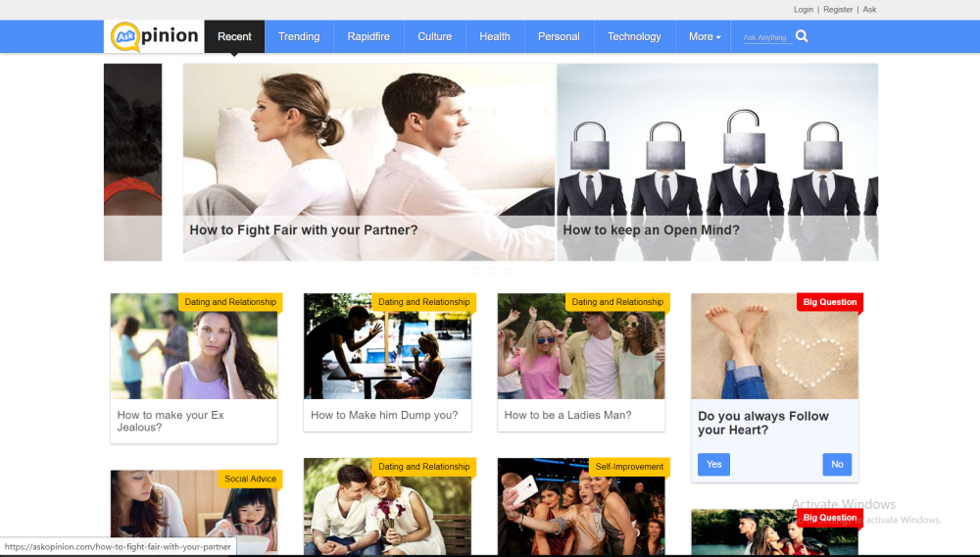
Task: Answer Yes to Follow your Heart question
Action: click(x=713, y=464)
